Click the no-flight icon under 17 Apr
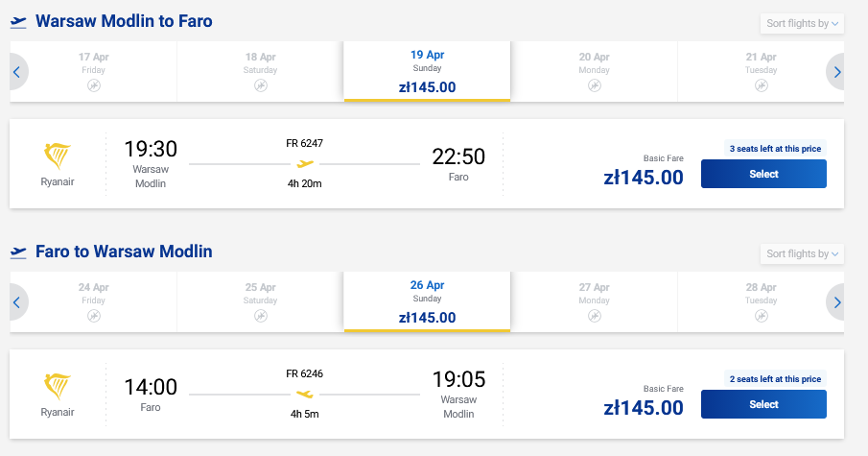The image size is (868, 456). pos(93,86)
